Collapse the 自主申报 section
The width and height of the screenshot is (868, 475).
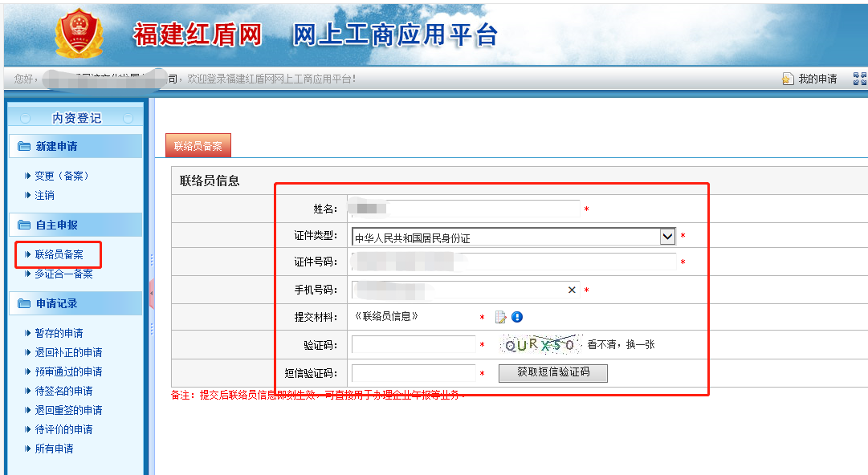point(75,225)
